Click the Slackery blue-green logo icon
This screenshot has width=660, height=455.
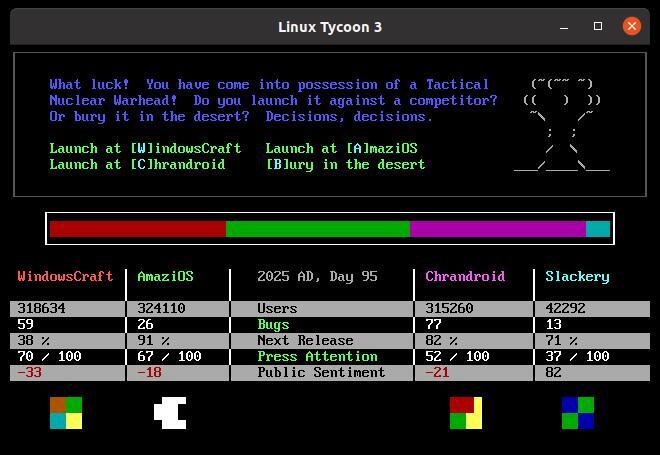tap(578, 412)
